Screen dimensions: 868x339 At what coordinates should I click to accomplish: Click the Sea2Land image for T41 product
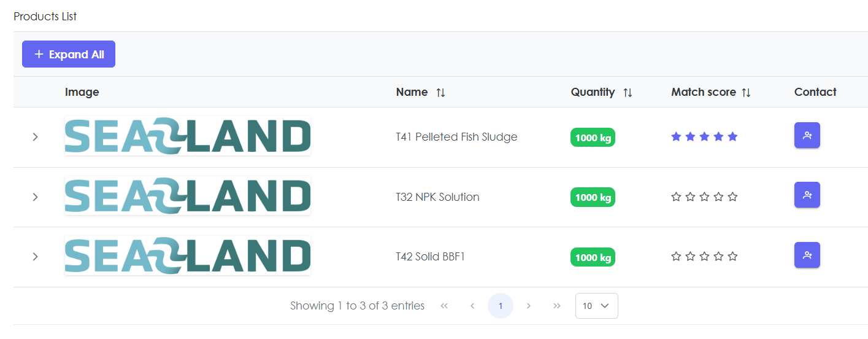(x=188, y=136)
